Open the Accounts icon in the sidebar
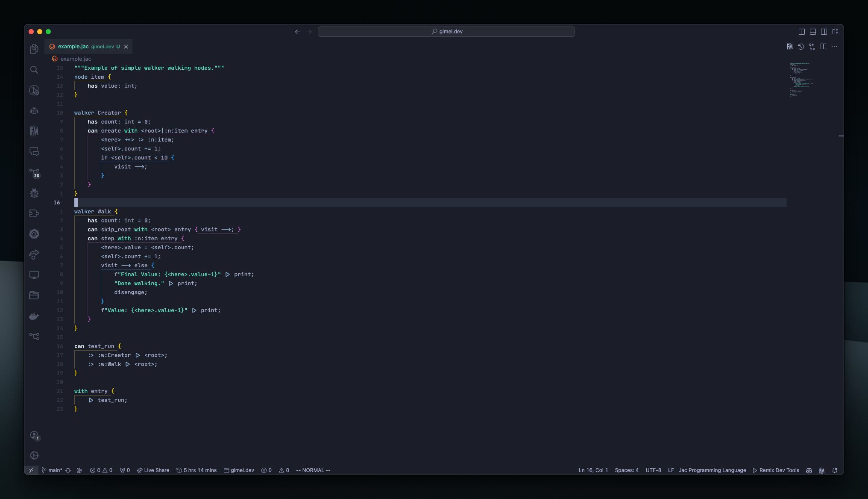This screenshot has height=499, width=868. (35, 435)
